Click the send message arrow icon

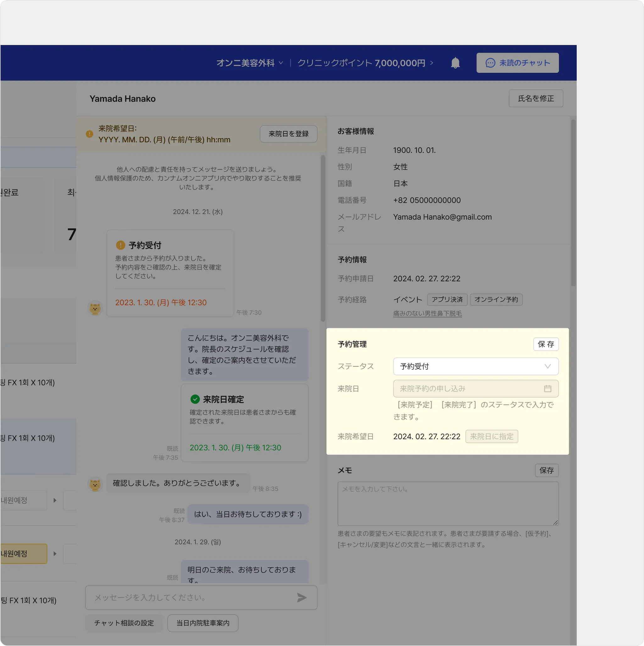302,598
